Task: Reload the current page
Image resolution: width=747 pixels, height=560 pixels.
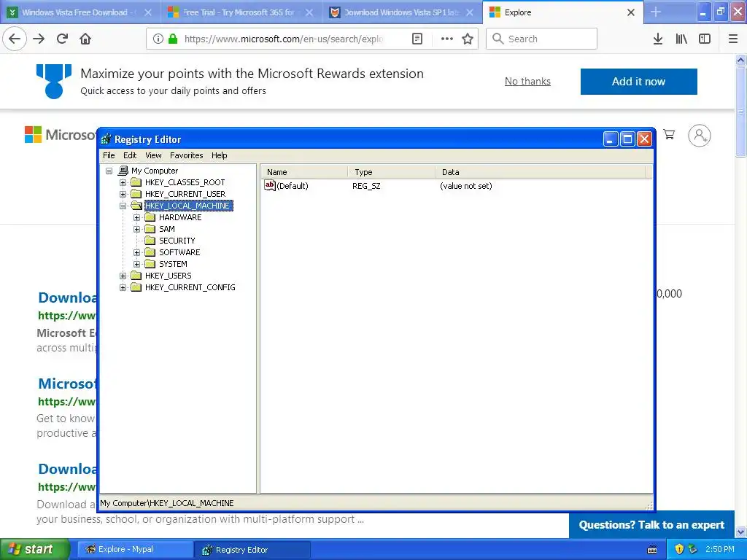Action: (63, 39)
